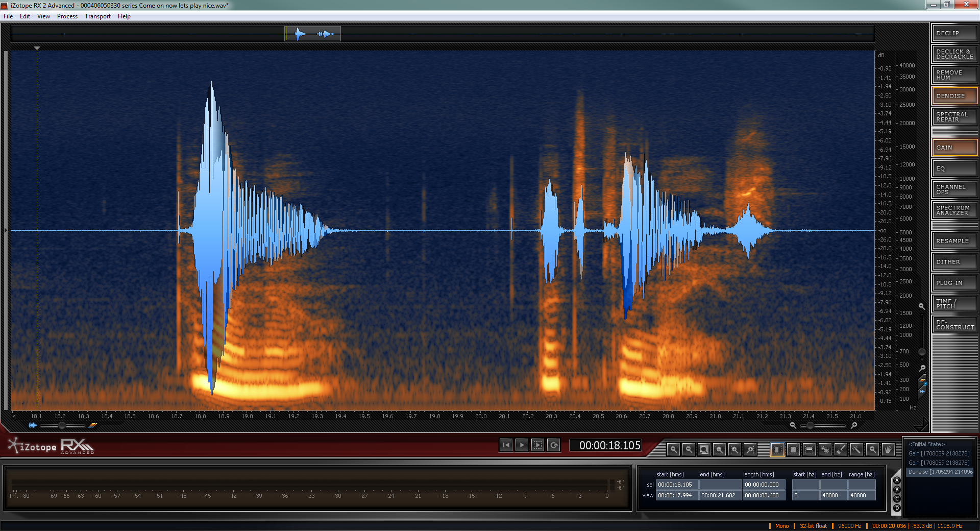Open the Dither module

click(x=954, y=262)
